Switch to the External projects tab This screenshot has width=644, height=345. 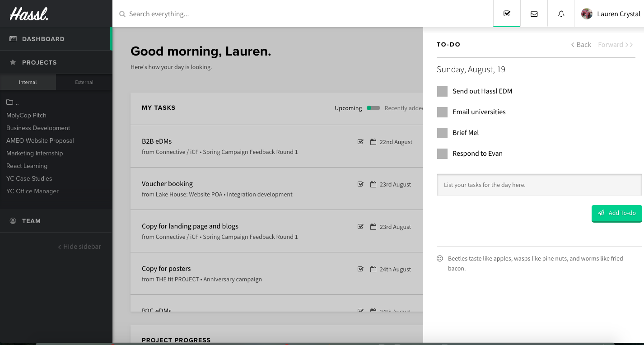pyautogui.click(x=84, y=82)
